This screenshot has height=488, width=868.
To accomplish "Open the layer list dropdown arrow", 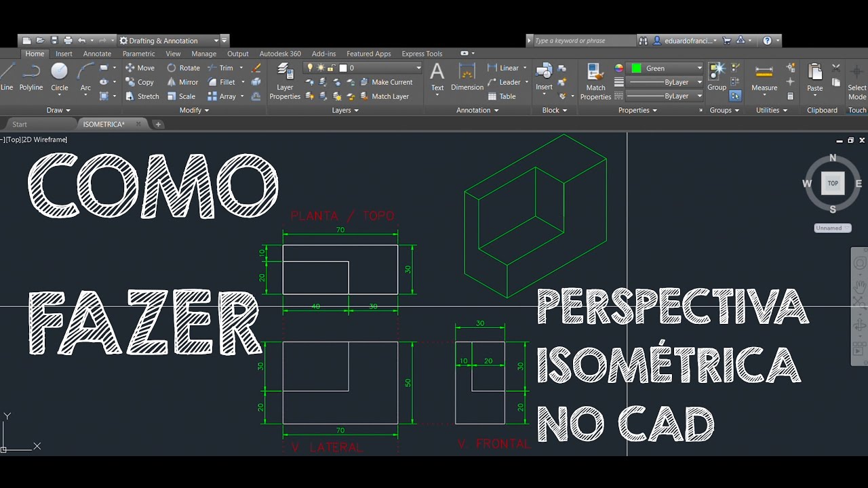I will click(x=418, y=68).
